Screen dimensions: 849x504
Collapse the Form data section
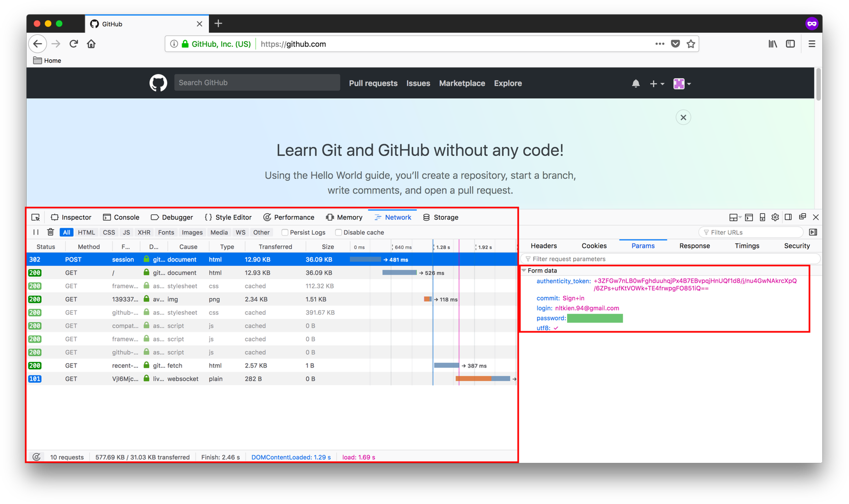524,271
